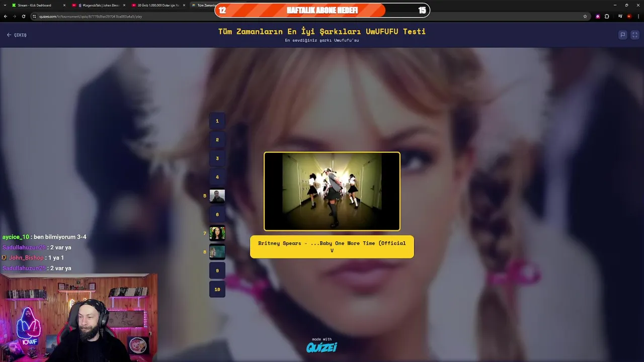Close the Stream - Kick Dashboard tab
This screenshot has width=644, height=362.
click(64, 5)
